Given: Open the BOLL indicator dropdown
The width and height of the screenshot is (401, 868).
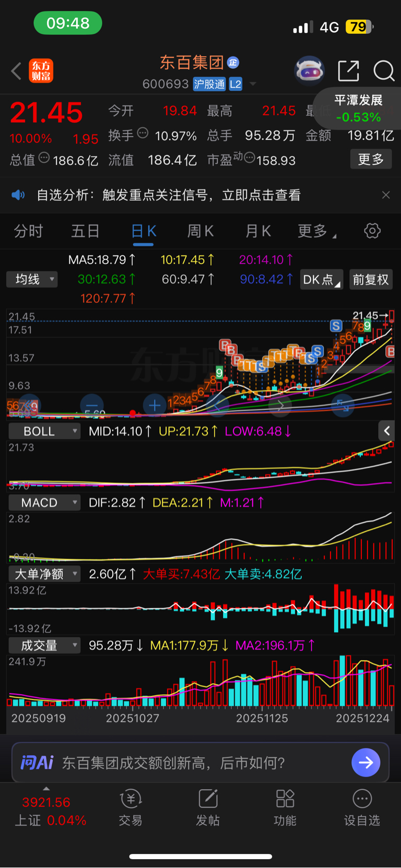Looking at the screenshot, I should 44,431.
